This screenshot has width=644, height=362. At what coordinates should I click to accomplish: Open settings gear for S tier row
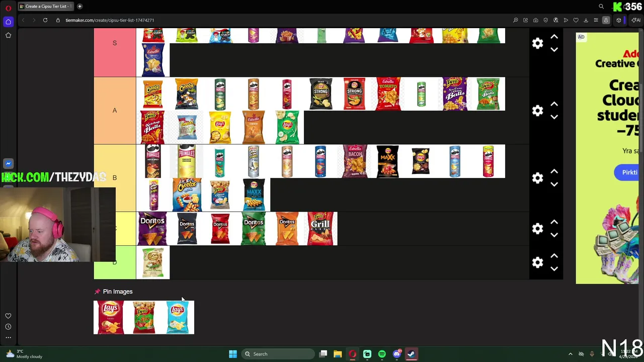click(537, 43)
